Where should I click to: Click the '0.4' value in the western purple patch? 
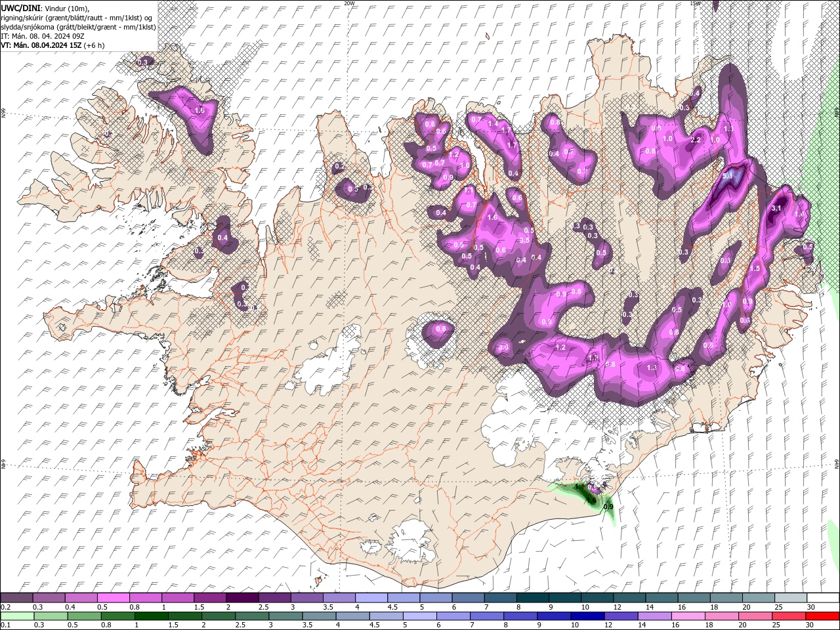222,238
